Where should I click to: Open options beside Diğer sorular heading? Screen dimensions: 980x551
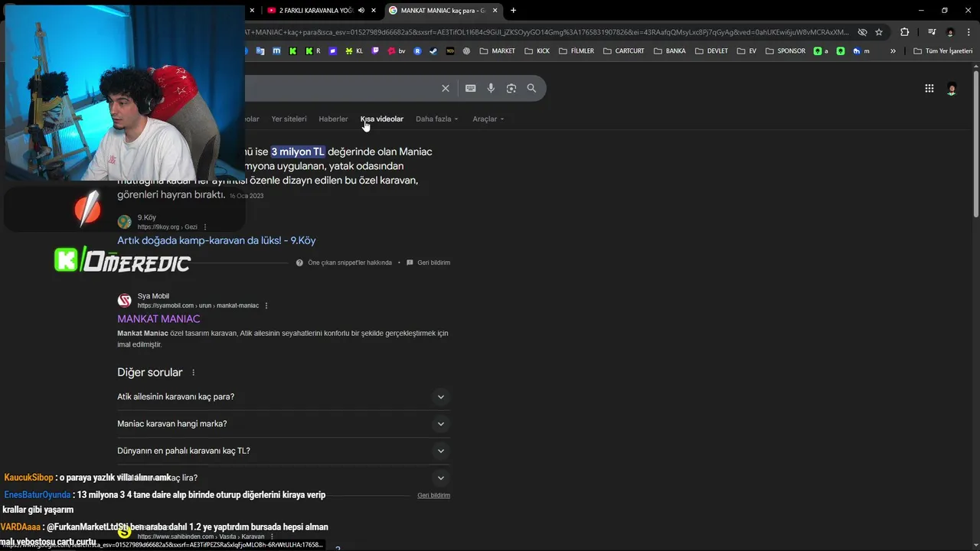[x=193, y=373]
